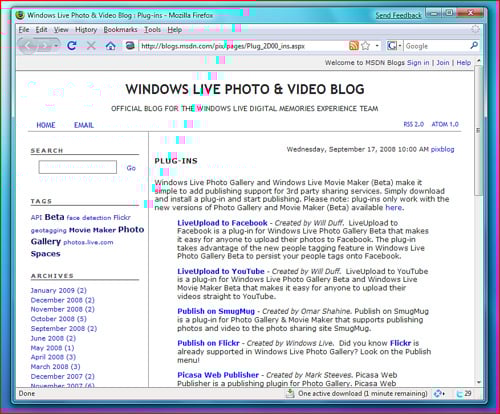Screen dimensions: 500x414
Task: Open December 2007 archive
Action: [63, 376]
